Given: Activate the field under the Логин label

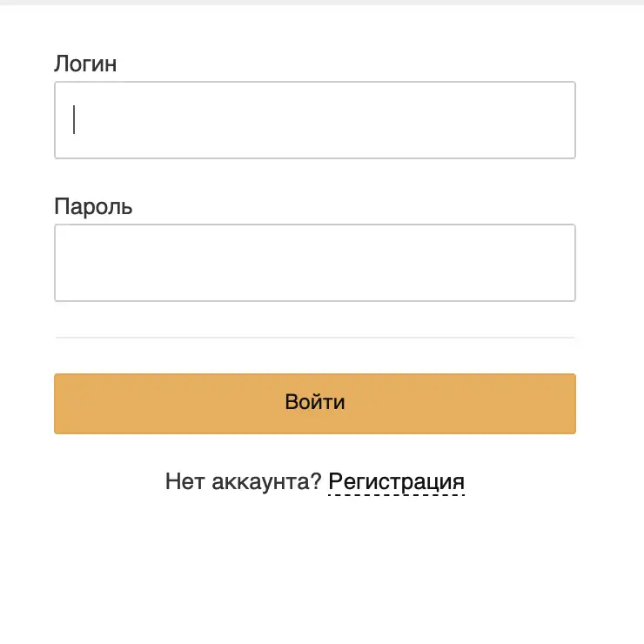Looking at the screenshot, I should 314,120.
